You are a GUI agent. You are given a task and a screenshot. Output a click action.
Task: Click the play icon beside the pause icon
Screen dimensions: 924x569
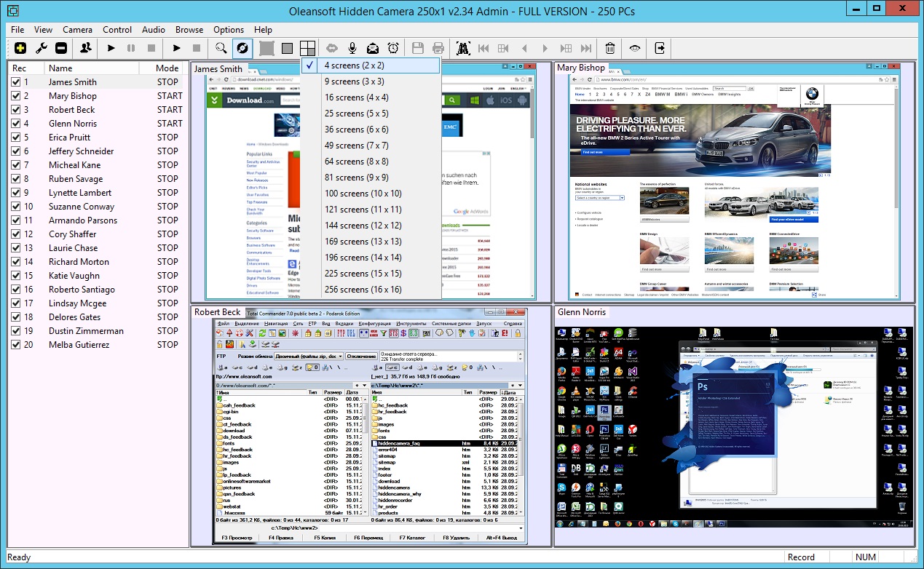tap(111, 48)
